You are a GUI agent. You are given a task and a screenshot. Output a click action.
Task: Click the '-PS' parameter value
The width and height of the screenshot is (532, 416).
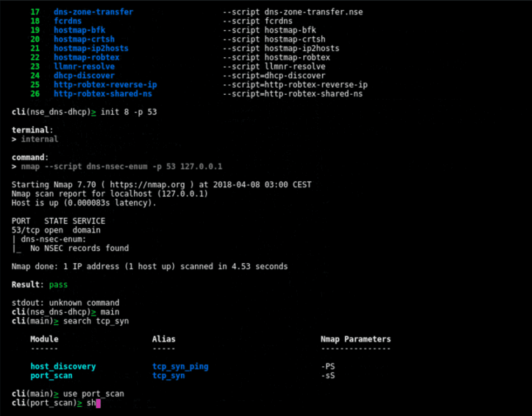click(328, 367)
